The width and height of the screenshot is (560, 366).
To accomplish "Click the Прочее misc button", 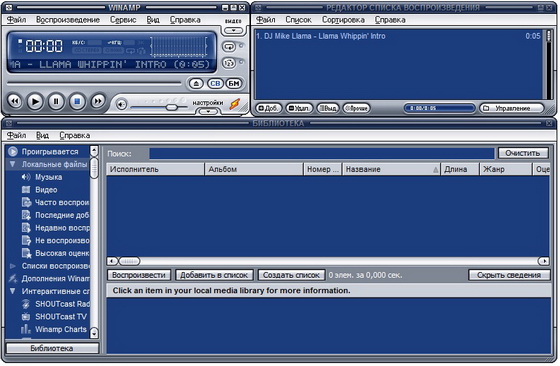I will [356, 108].
